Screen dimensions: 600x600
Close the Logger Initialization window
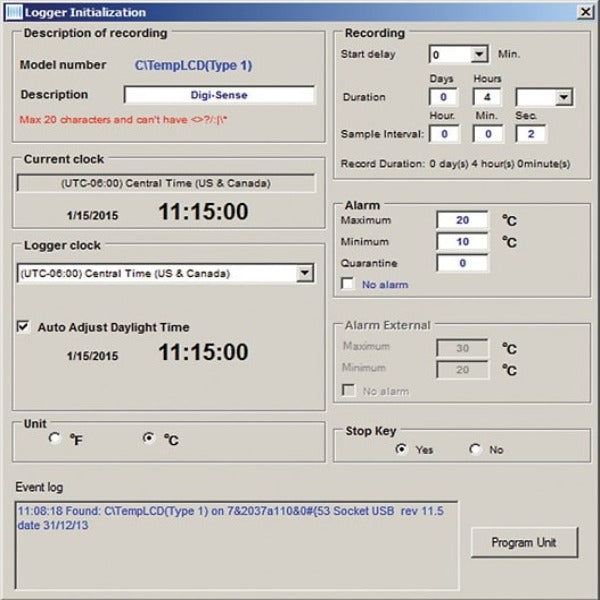pos(583,12)
